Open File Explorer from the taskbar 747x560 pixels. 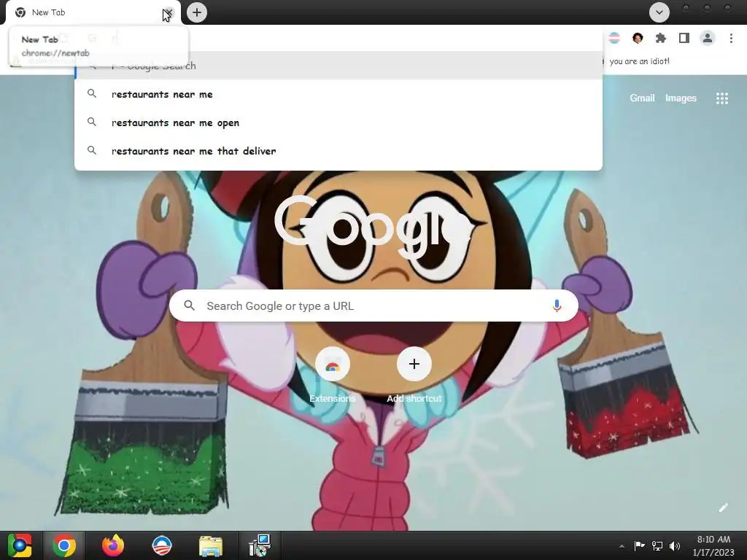[x=211, y=545]
